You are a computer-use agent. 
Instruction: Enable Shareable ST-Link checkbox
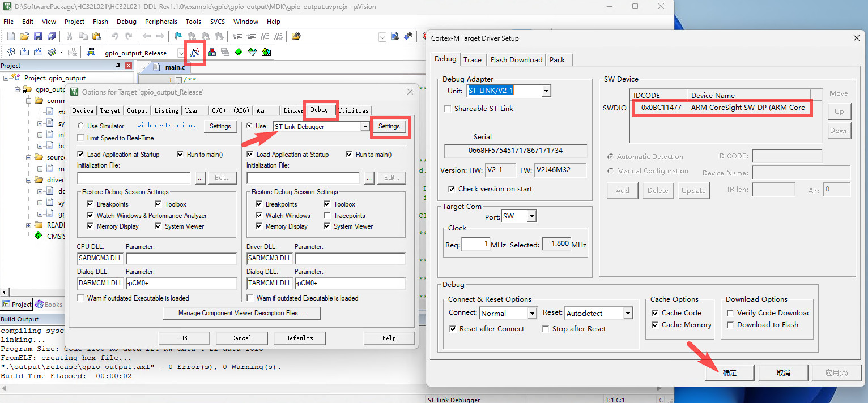[448, 109]
